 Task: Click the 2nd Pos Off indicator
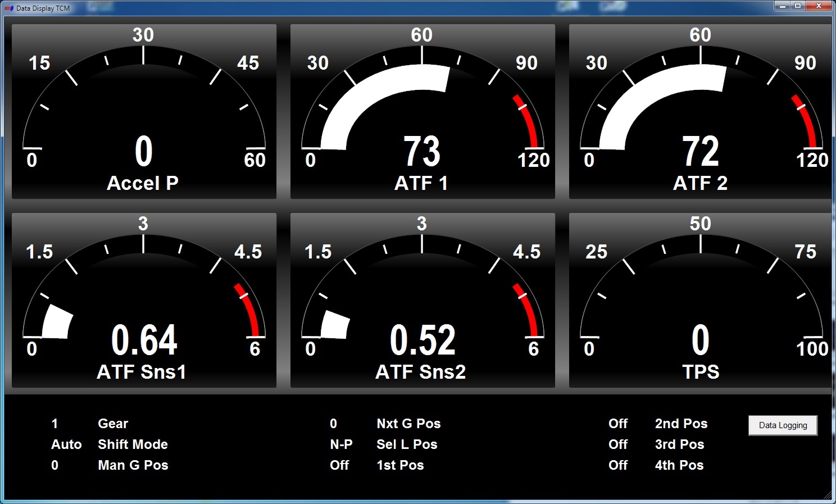tap(618, 424)
